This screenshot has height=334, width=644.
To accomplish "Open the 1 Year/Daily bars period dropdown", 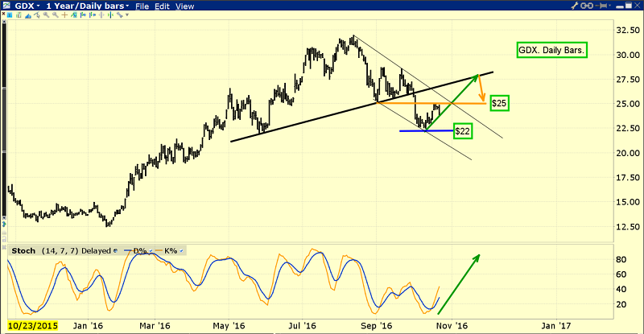I will [88, 6].
